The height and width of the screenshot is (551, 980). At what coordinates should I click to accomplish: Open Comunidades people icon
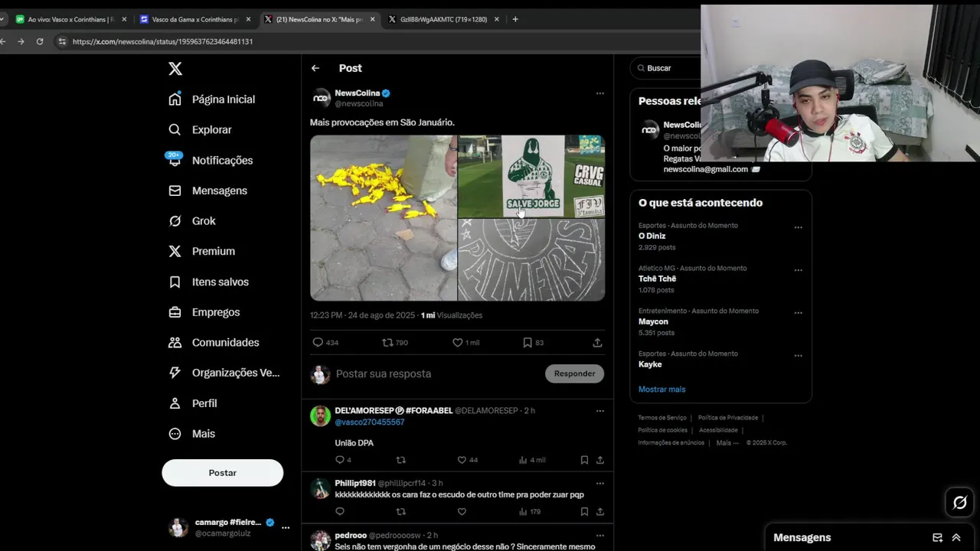point(175,342)
